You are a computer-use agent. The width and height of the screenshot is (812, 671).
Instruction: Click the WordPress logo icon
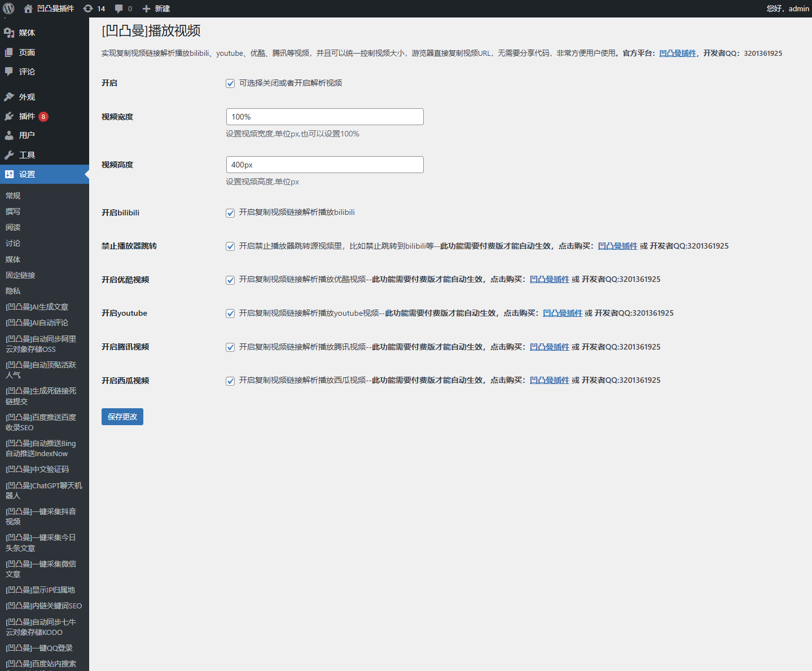pos(8,8)
